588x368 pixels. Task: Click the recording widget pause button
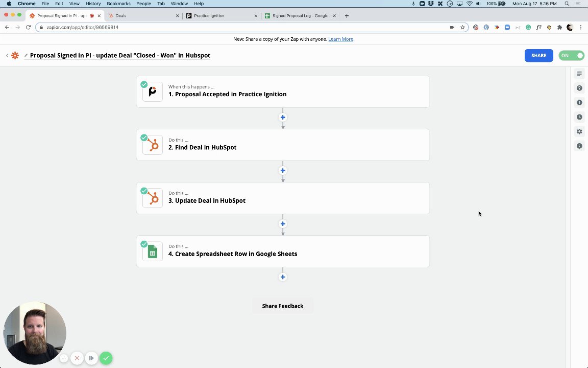coord(91,358)
